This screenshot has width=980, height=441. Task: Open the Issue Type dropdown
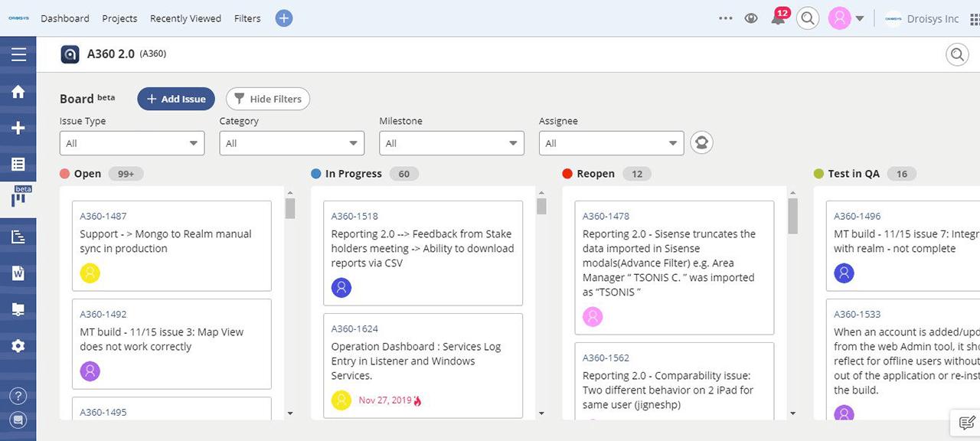click(x=132, y=142)
